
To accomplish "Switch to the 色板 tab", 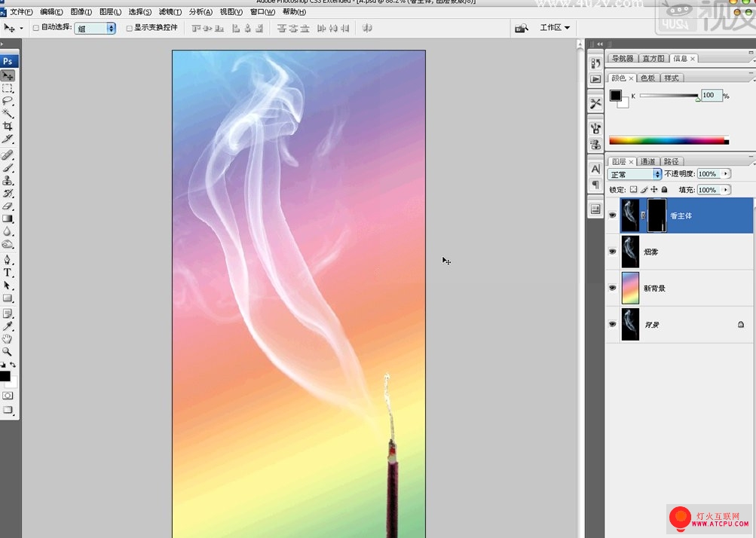I will 647,78.
